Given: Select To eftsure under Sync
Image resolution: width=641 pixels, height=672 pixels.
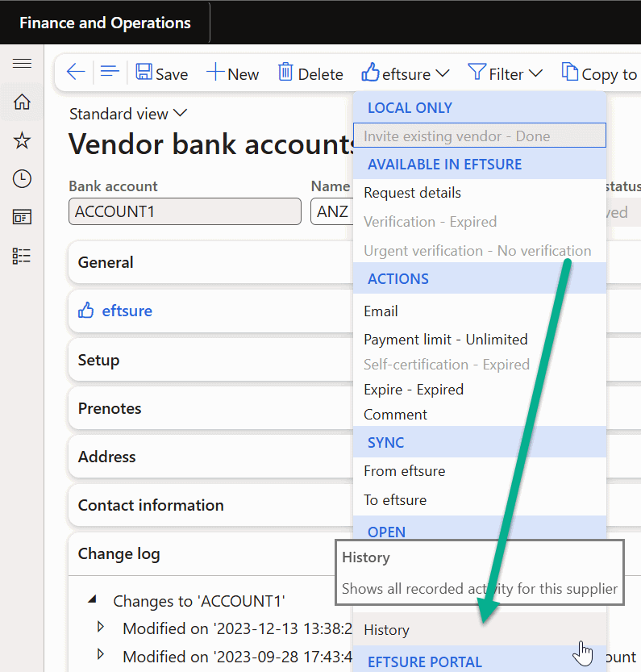Looking at the screenshot, I should tap(480, 500).
